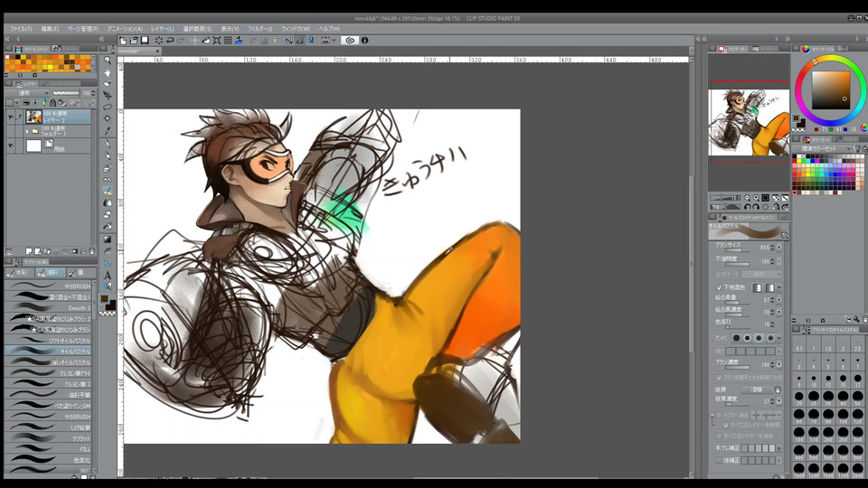This screenshot has width=868, height=488.
Task: Click Save disk icon in command bar
Action: click(145, 41)
